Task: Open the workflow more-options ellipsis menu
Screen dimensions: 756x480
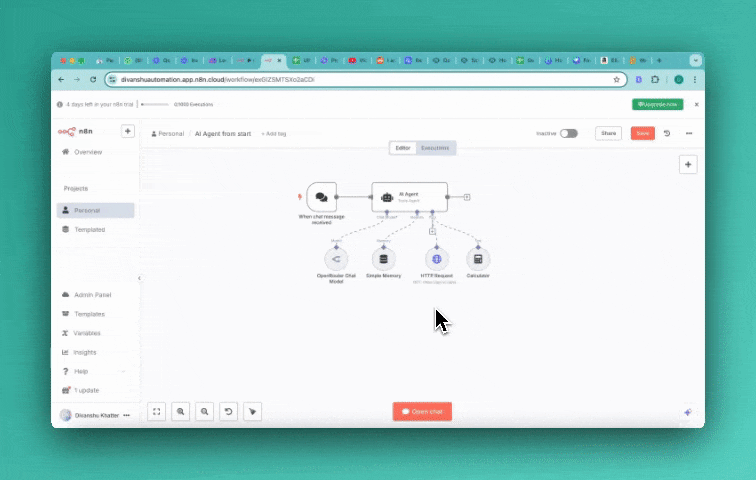Action: click(x=689, y=133)
